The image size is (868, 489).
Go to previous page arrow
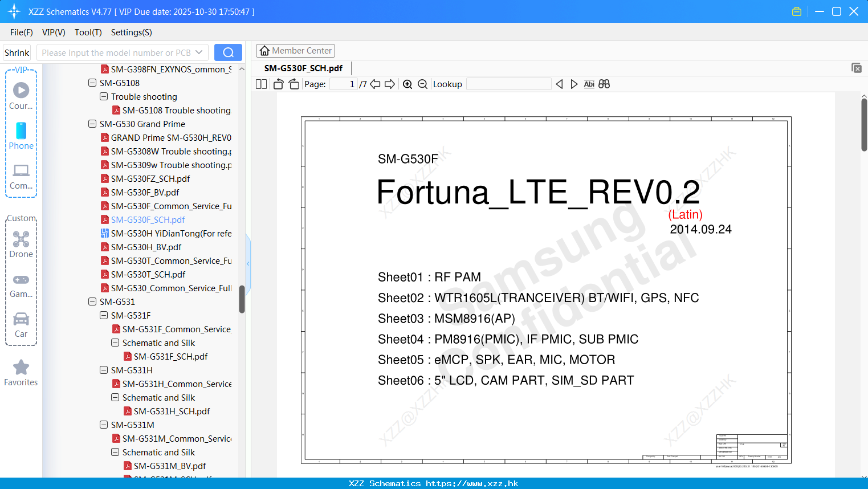pos(375,84)
